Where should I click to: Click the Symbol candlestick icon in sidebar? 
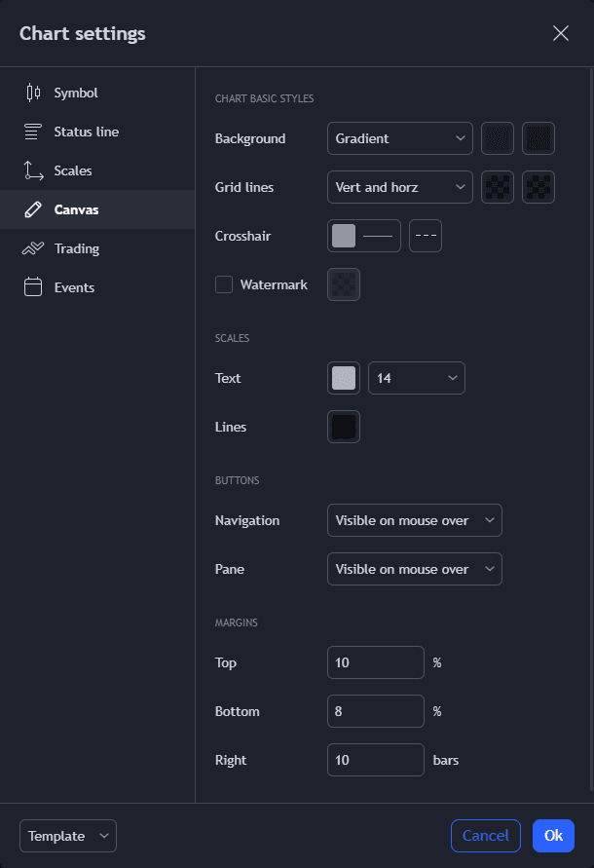33,93
